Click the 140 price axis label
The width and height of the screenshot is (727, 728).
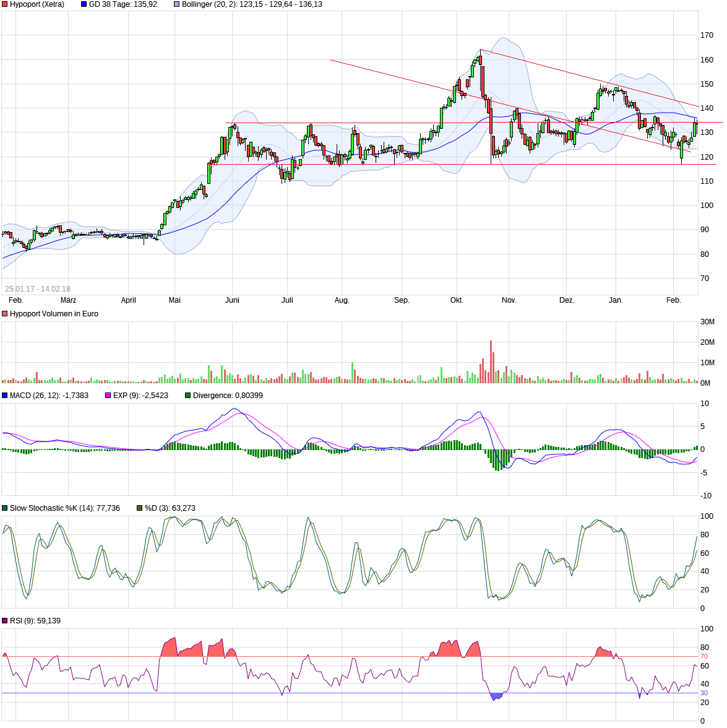(707, 108)
